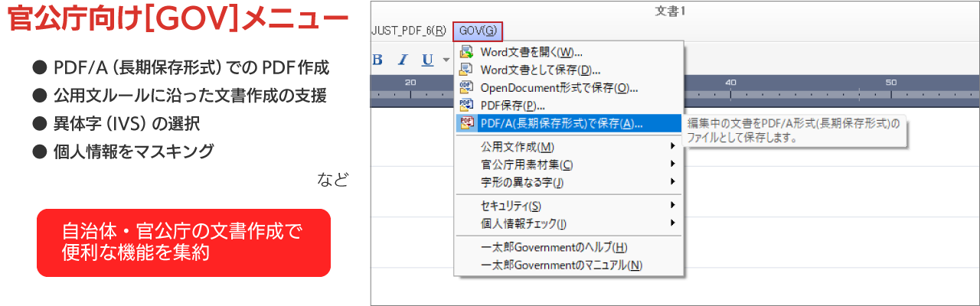Expand セキュリティ(S) submenu
The height and width of the screenshot is (306, 980).
[568, 205]
